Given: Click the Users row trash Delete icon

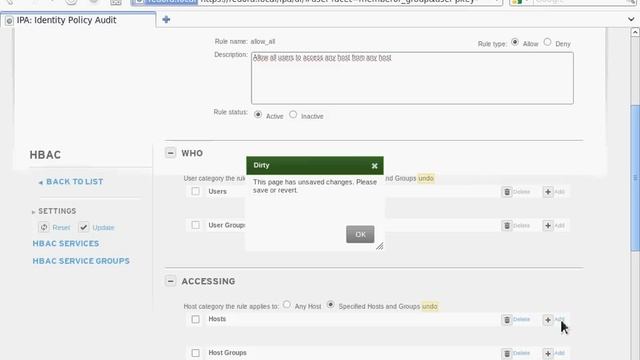Looking at the screenshot, I should point(507,192).
